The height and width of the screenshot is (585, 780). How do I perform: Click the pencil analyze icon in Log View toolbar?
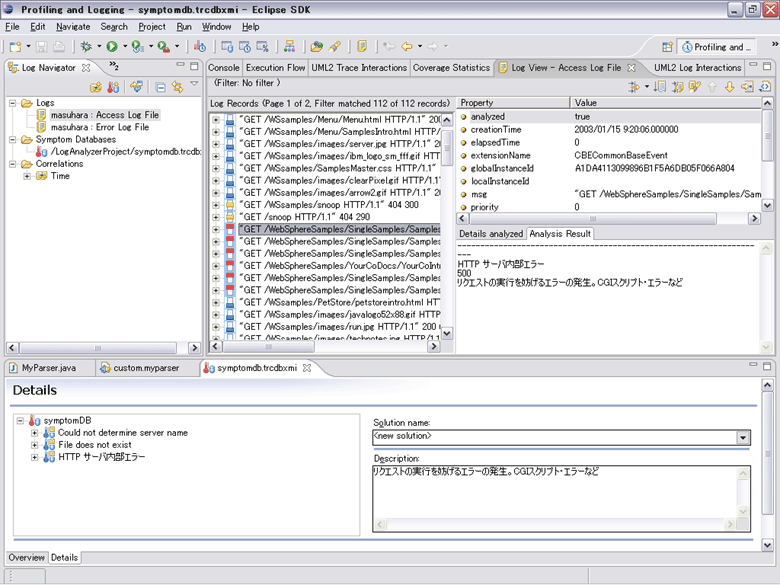pos(694,87)
